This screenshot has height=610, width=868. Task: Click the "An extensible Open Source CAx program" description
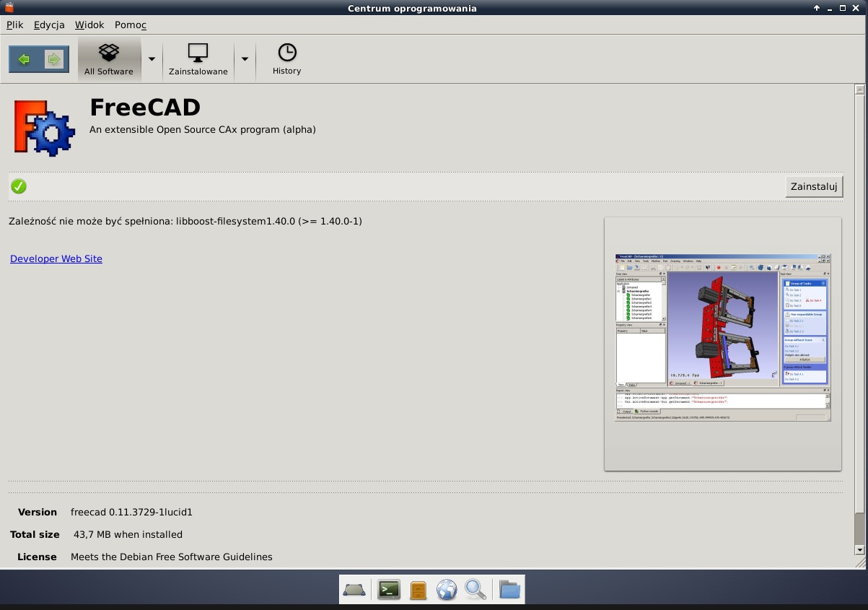pos(203,130)
